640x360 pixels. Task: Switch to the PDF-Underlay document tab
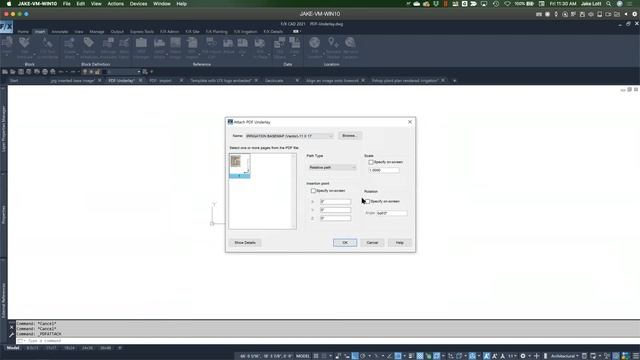click(121, 80)
